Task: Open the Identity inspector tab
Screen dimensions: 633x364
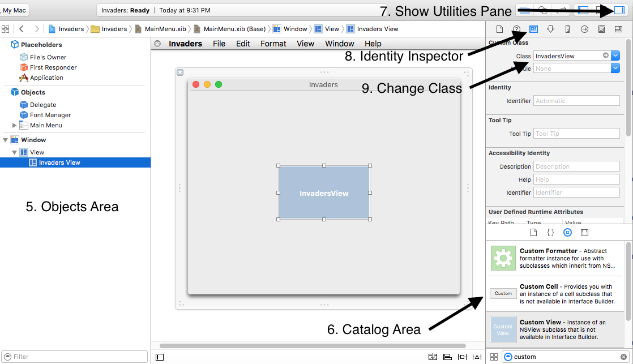Action: pos(534,29)
